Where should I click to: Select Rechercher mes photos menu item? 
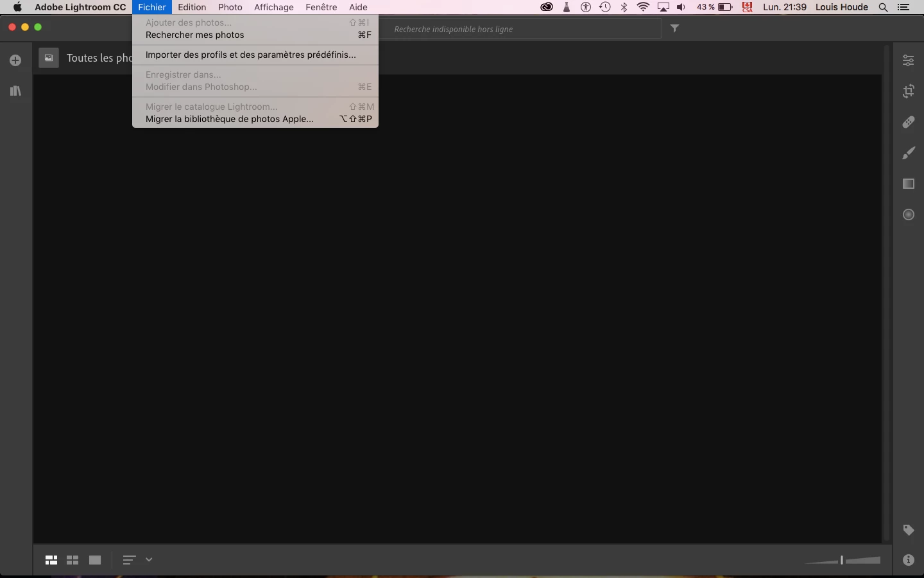(x=255, y=35)
